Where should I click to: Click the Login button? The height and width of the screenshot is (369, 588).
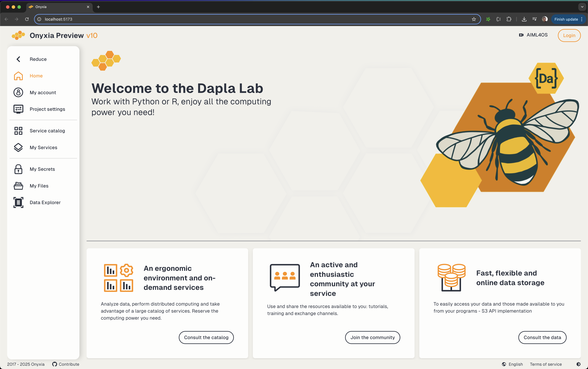pos(569,35)
